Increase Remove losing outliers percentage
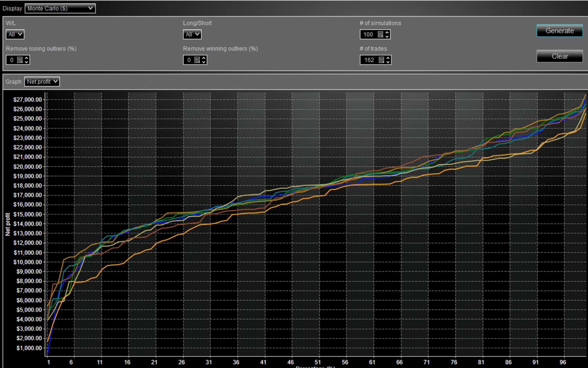 (26, 58)
